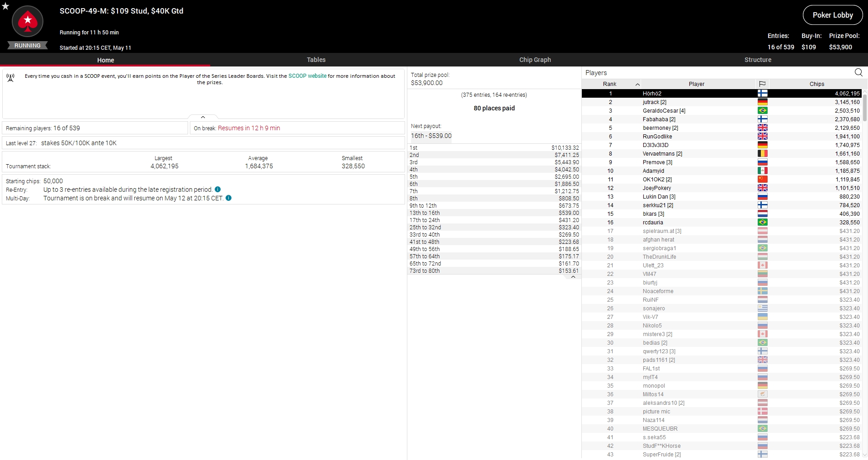This screenshot has width=868, height=460.
Task: Click Brazil flag next to sergiobraga1
Action: [x=763, y=248]
